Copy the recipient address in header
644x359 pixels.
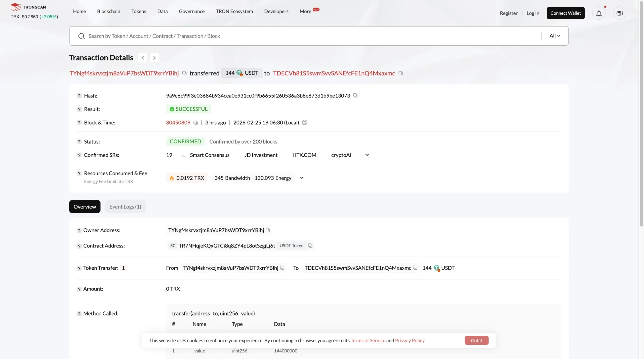pyautogui.click(x=400, y=73)
